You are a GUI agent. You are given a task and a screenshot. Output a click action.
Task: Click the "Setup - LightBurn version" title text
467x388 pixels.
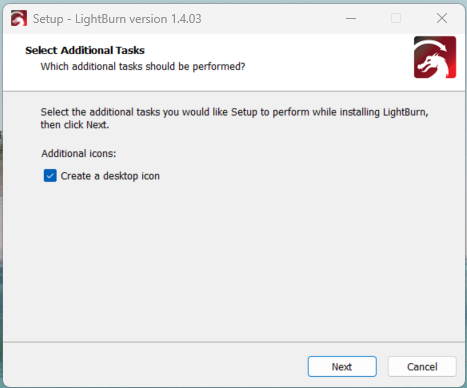[x=101, y=19]
